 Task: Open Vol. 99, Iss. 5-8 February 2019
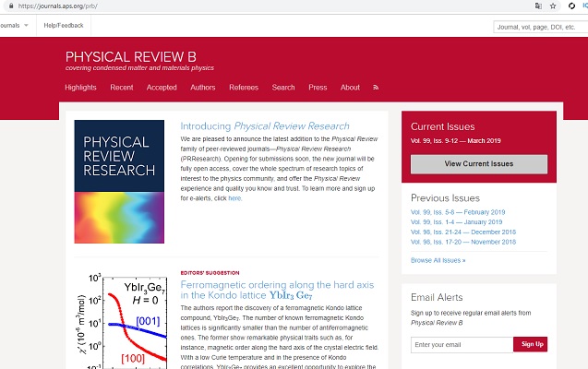(x=458, y=212)
